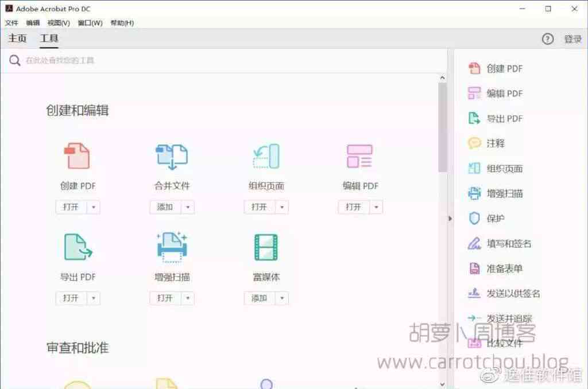Expand dropdown arrow beside 富媒体 添加
This screenshot has height=389, width=588.
click(x=282, y=298)
